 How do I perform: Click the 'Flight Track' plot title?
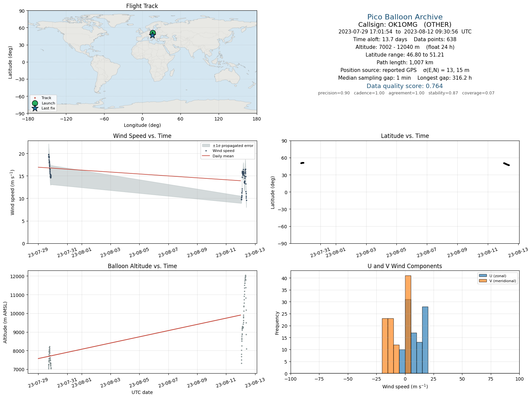(142, 6)
